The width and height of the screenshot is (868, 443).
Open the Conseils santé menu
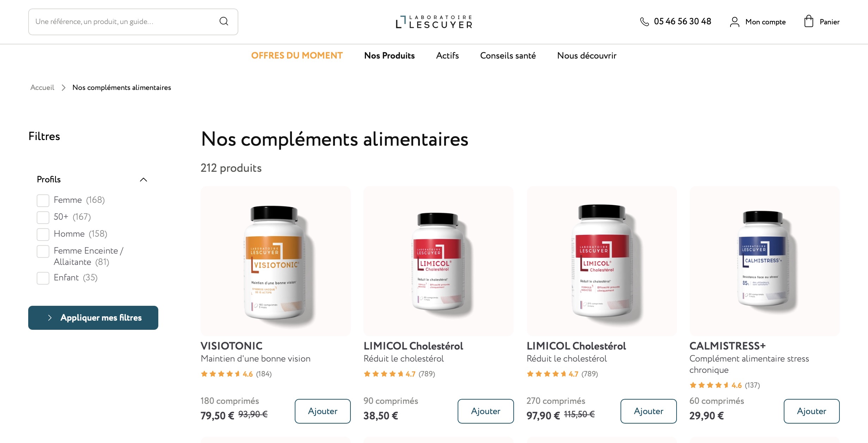pyautogui.click(x=508, y=56)
